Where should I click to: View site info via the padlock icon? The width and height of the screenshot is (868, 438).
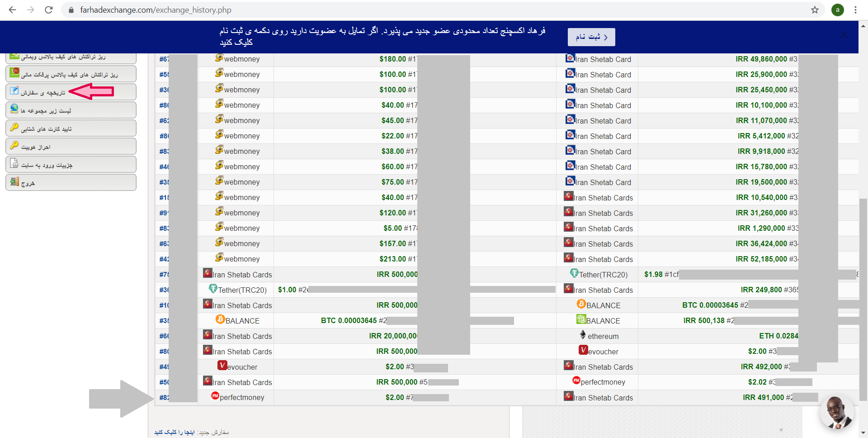point(71,10)
